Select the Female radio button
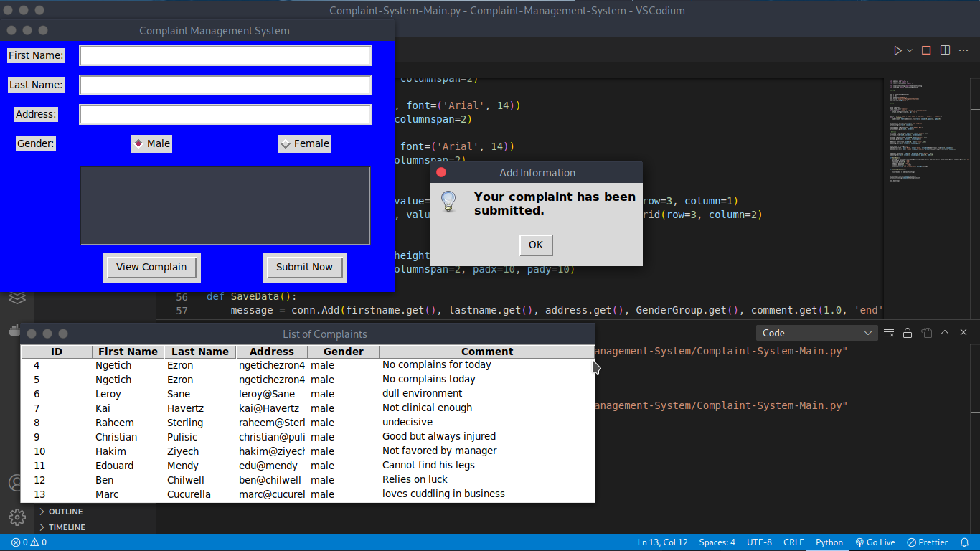The width and height of the screenshot is (980, 551). coord(286,143)
